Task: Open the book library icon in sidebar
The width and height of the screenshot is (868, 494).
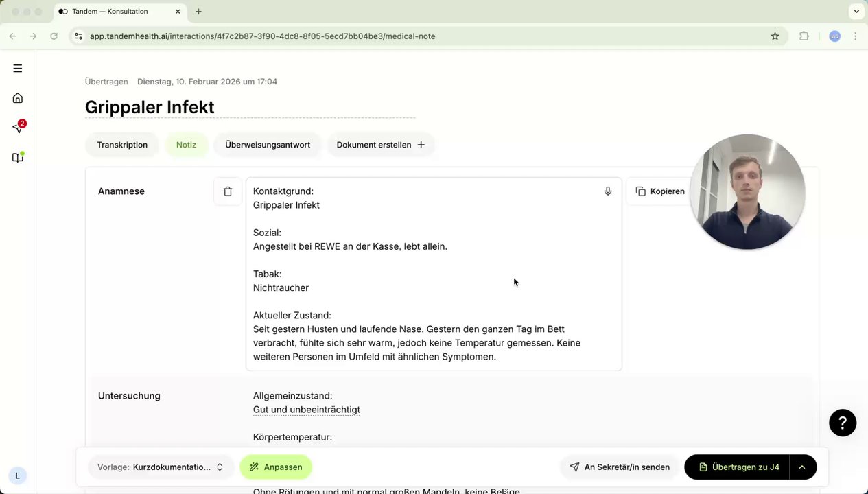Action: [18, 158]
